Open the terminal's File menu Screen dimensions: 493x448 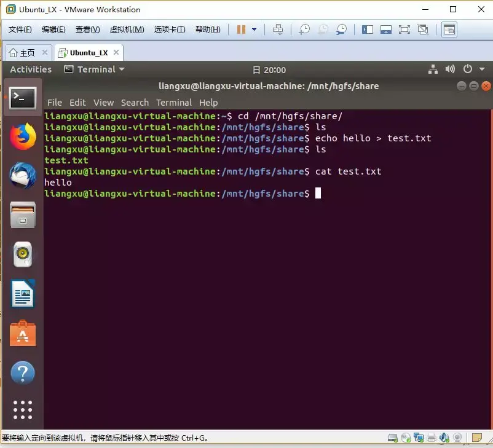(x=55, y=103)
